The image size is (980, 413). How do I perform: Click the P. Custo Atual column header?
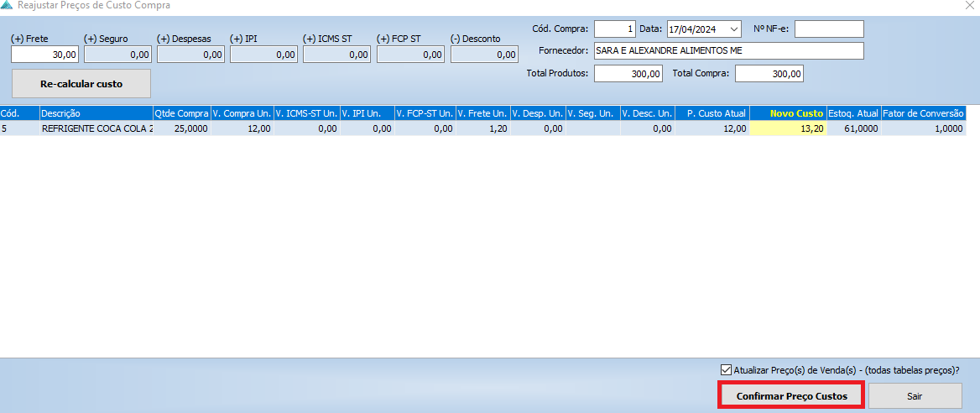pos(712,113)
